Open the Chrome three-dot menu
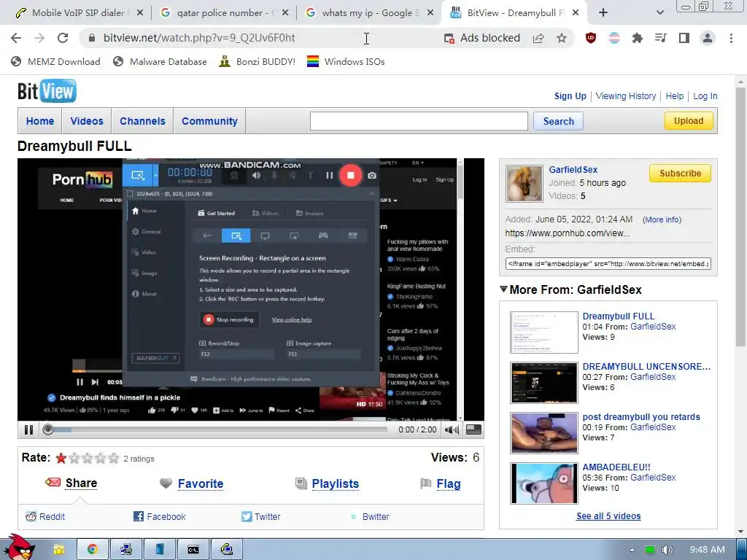The width and height of the screenshot is (747, 560). pyautogui.click(x=731, y=38)
